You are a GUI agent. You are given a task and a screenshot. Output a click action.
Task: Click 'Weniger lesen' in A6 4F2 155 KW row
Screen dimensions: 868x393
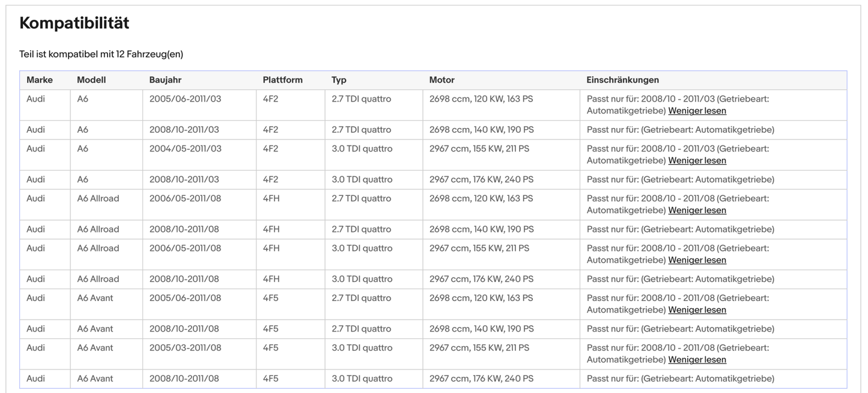coord(697,161)
